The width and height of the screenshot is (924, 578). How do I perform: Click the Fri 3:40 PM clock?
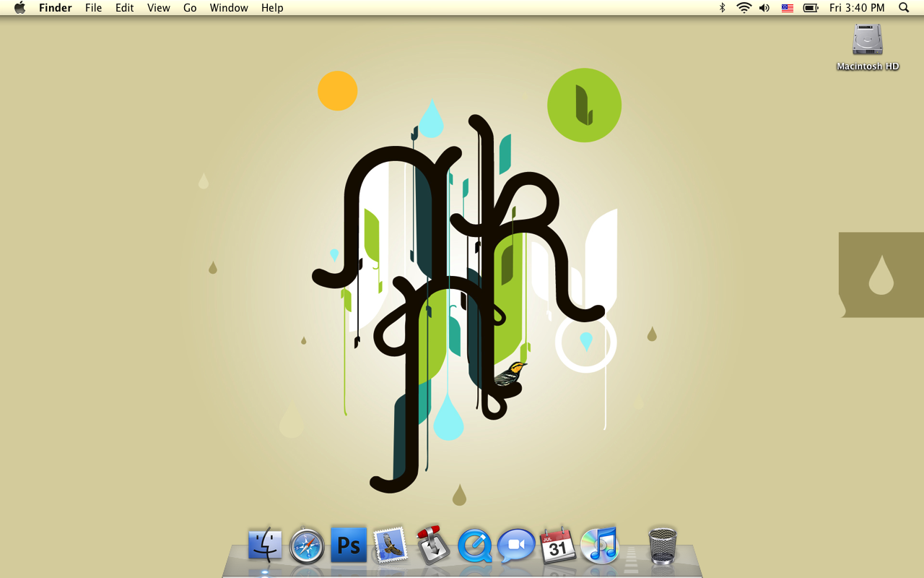[x=857, y=8]
